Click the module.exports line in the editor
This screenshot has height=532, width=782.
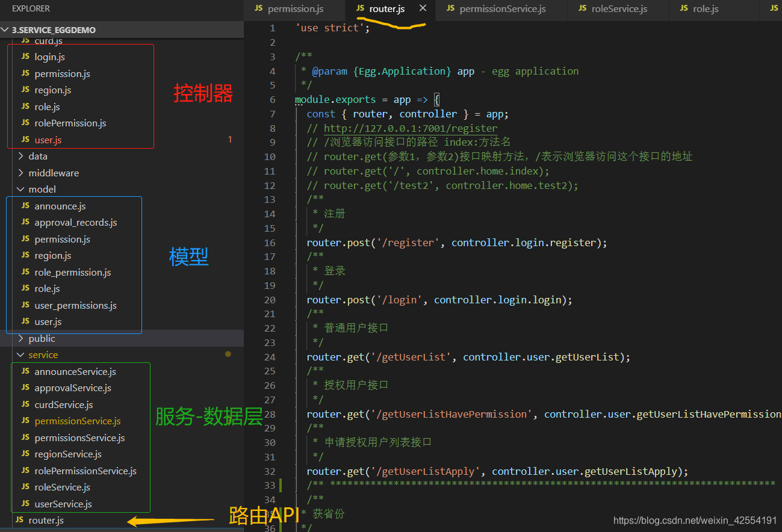click(367, 100)
